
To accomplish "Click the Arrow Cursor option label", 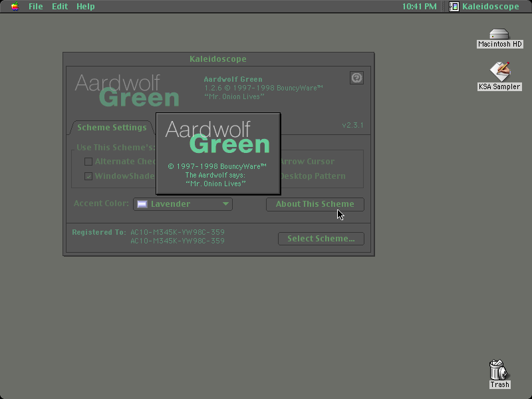I will click(307, 162).
